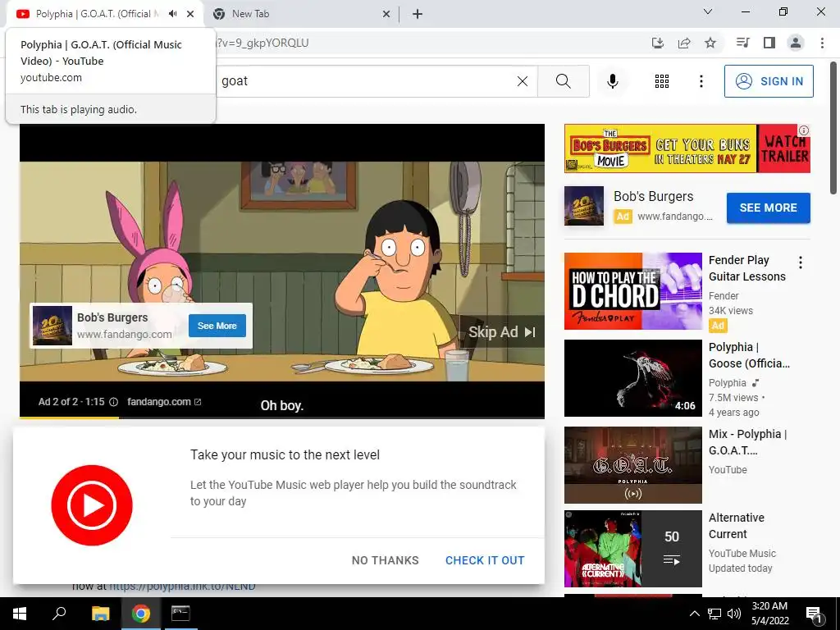Open the ad info icon on banner
840x630 pixels.
click(x=804, y=130)
